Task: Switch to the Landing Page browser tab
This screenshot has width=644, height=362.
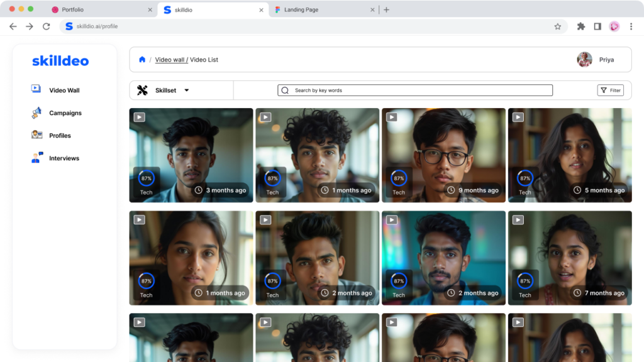Action: coord(325,10)
